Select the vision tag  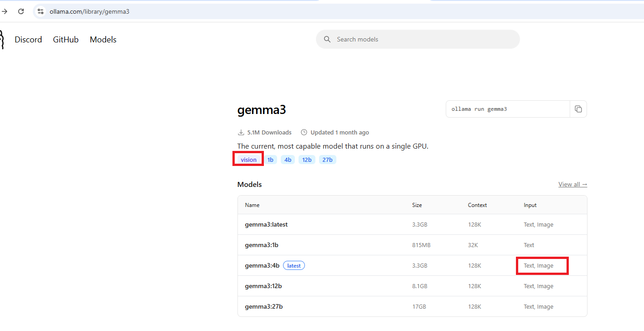pos(248,160)
